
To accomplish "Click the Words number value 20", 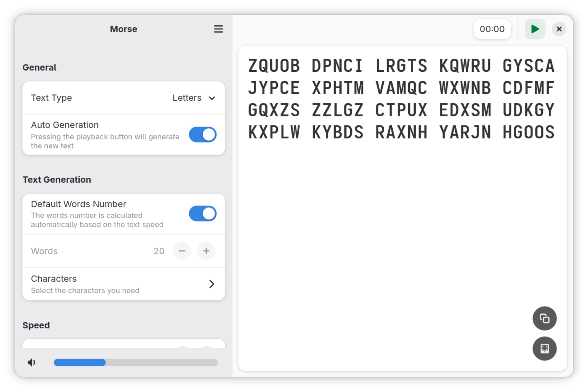I will click(x=159, y=251).
